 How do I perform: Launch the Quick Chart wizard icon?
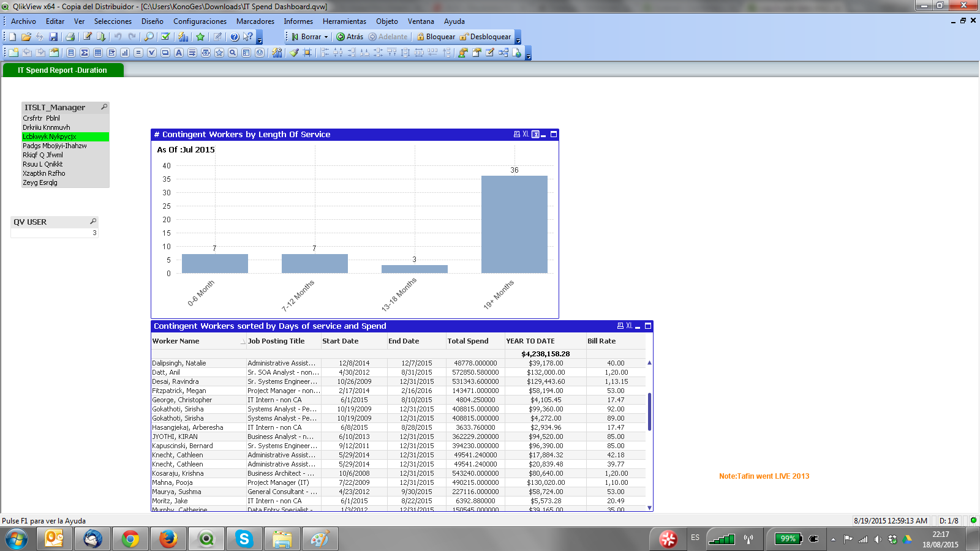point(183,37)
